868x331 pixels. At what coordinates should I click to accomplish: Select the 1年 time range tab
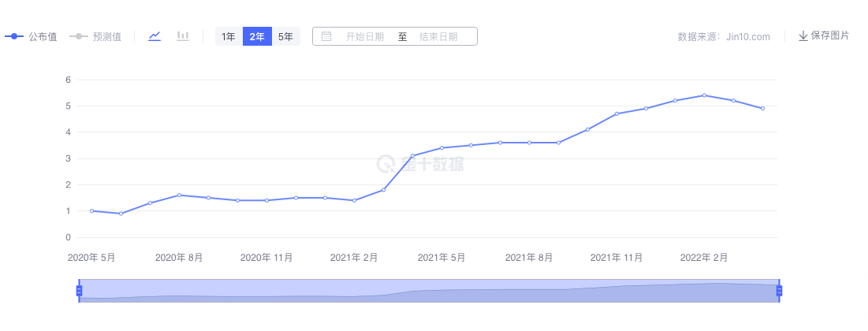point(229,36)
